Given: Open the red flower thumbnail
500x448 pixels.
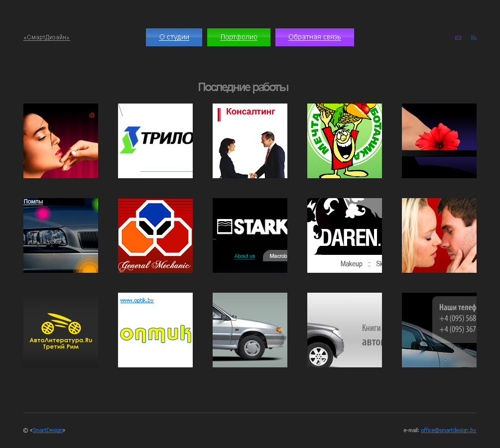Looking at the screenshot, I should (439, 141).
